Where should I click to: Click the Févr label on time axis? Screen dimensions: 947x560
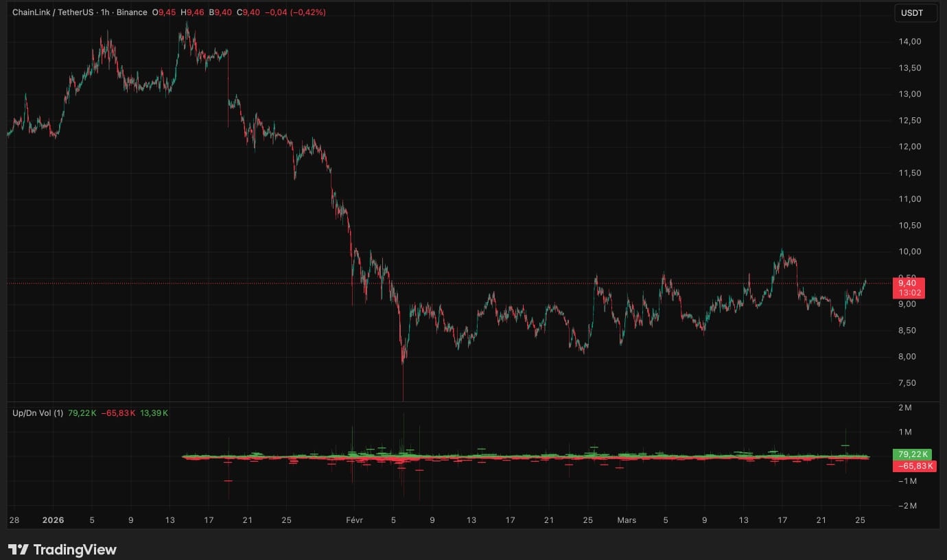click(x=355, y=520)
